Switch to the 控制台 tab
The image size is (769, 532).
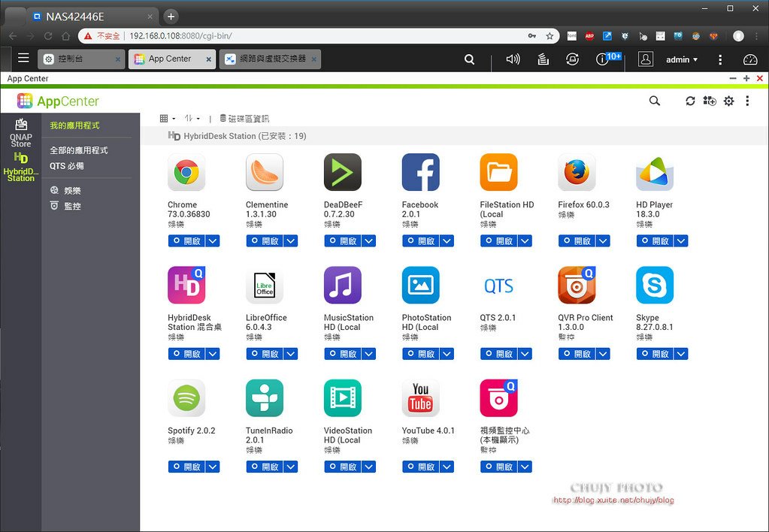coord(80,59)
